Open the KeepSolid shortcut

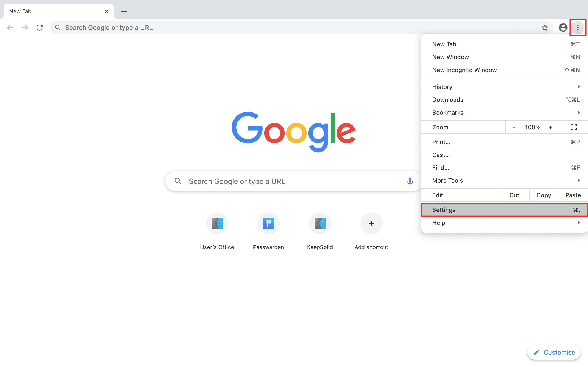(x=320, y=224)
